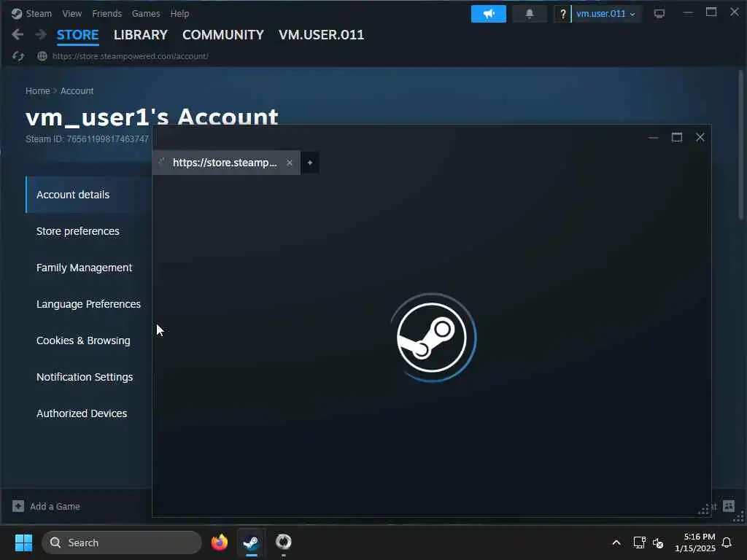The width and height of the screenshot is (747, 560).
Task: Show hidden system tray icons chevron
Action: pos(616,542)
